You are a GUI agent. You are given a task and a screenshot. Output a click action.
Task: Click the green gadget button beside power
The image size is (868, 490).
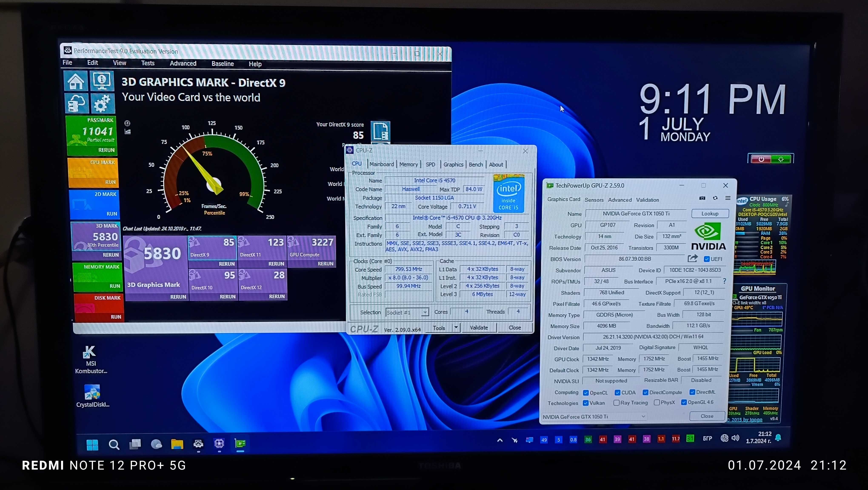click(781, 159)
